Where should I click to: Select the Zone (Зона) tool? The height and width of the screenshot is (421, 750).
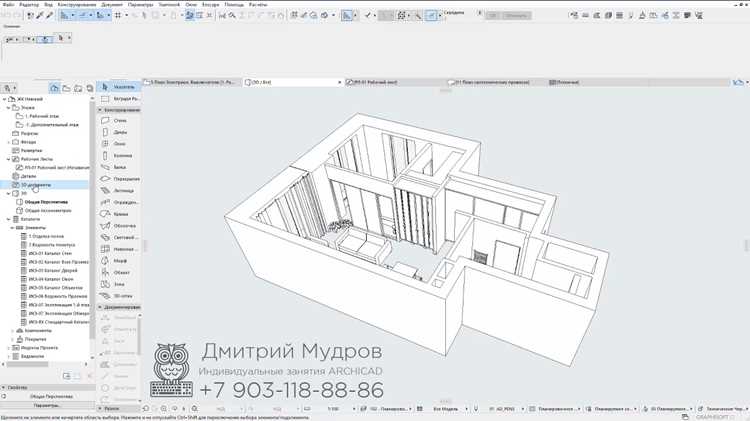119,284
